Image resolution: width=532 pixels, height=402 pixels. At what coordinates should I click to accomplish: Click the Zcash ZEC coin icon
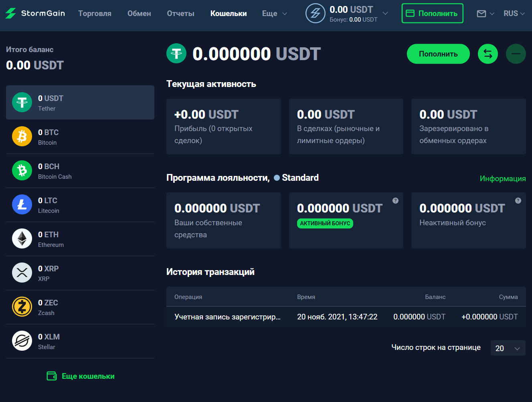tap(22, 307)
